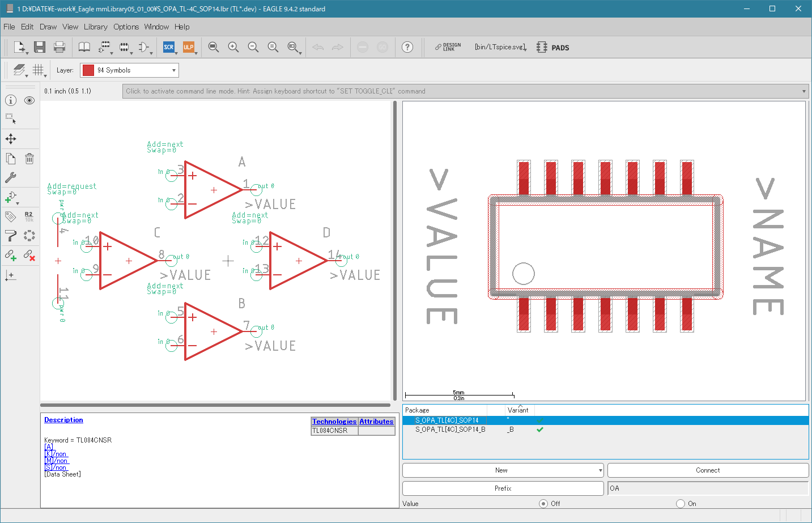The width and height of the screenshot is (812, 523).
Task: Select the Show eye tool
Action: pyautogui.click(x=29, y=100)
